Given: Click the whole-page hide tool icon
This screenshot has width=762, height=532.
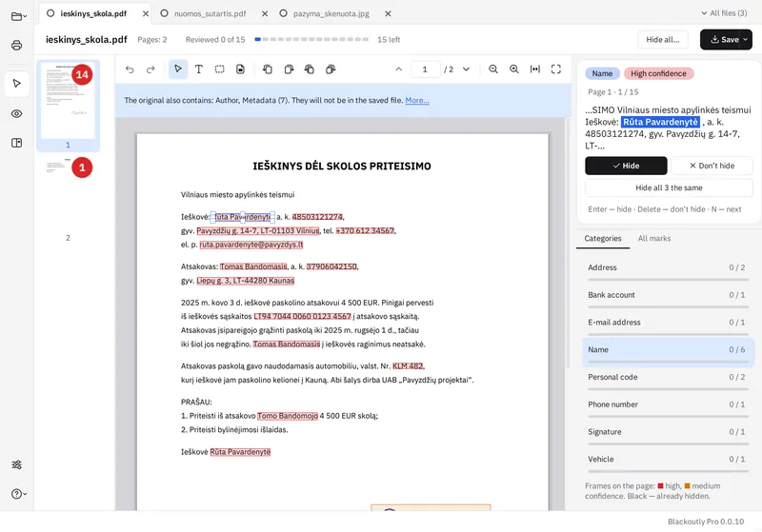Looking at the screenshot, I should tap(240, 69).
